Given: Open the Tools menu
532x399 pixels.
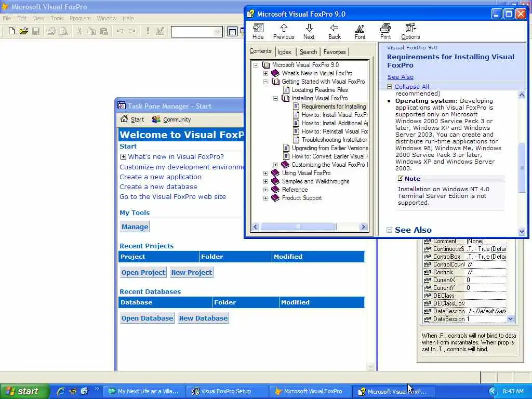Looking at the screenshot, I should pyautogui.click(x=57, y=18).
